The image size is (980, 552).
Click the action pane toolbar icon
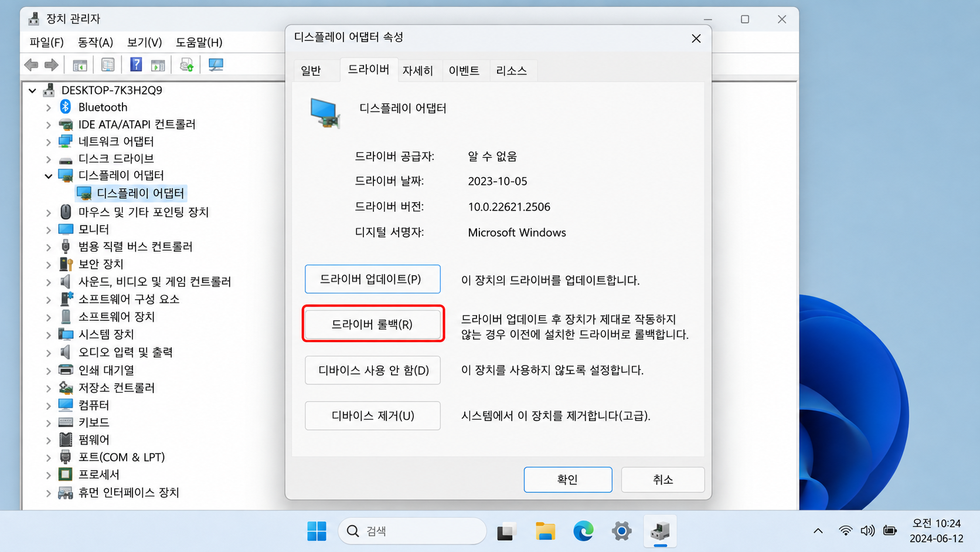[x=158, y=65]
